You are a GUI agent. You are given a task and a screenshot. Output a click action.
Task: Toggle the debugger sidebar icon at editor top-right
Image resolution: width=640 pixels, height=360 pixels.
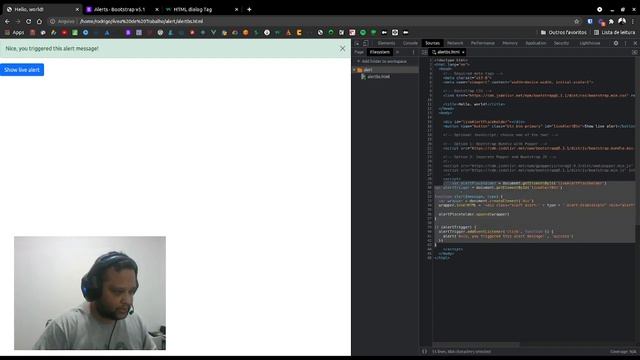tap(635, 52)
